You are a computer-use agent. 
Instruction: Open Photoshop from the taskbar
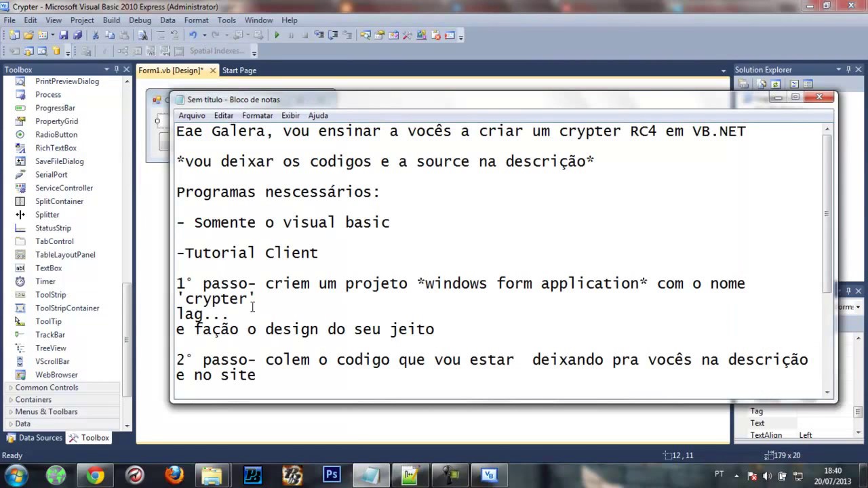(332, 475)
